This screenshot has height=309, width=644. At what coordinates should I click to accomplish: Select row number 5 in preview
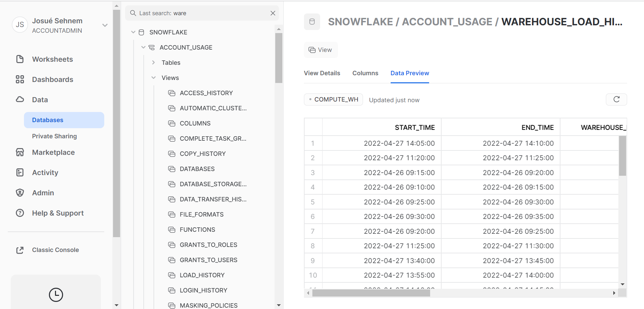(x=313, y=202)
